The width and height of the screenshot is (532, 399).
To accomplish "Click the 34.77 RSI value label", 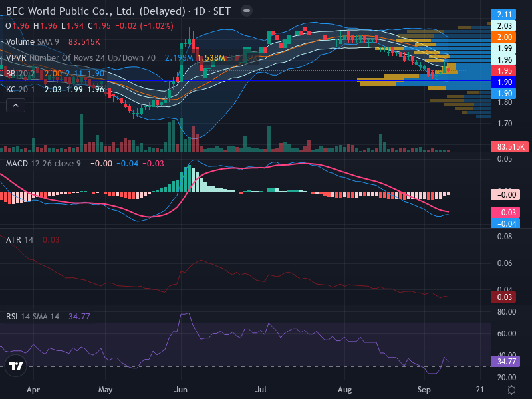I will (506, 362).
